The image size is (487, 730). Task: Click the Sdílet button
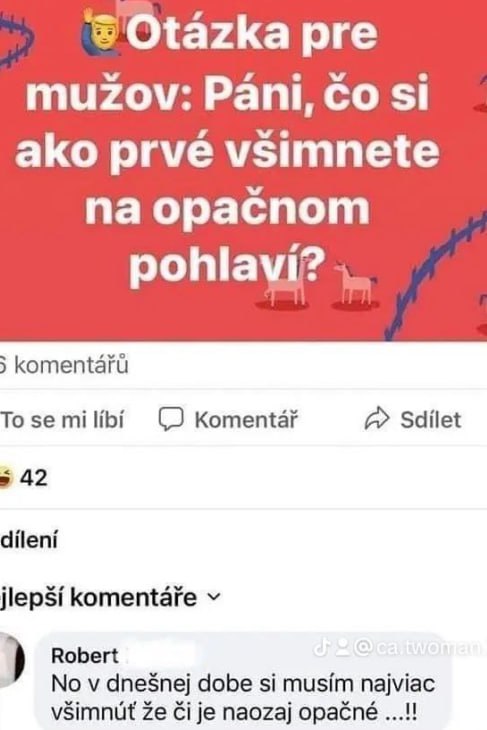[x=413, y=419]
